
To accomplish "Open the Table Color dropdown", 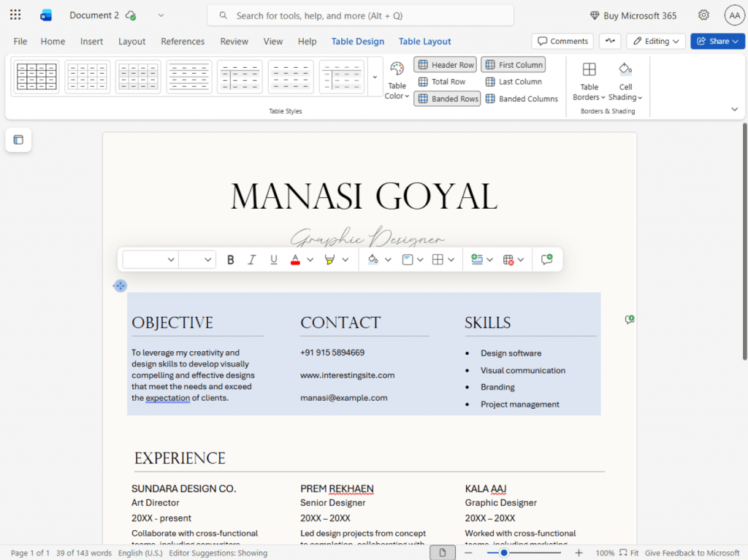I will point(397,80).
